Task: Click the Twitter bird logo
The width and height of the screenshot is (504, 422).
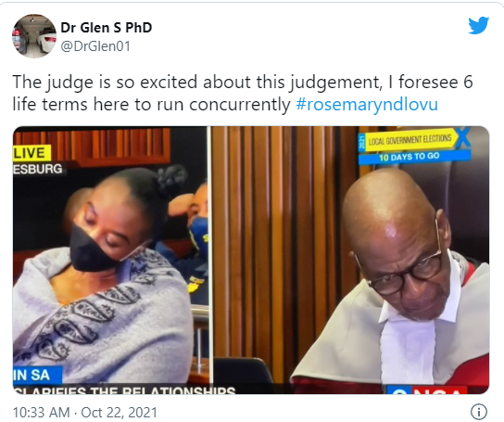Action: [x=479, y=25]
